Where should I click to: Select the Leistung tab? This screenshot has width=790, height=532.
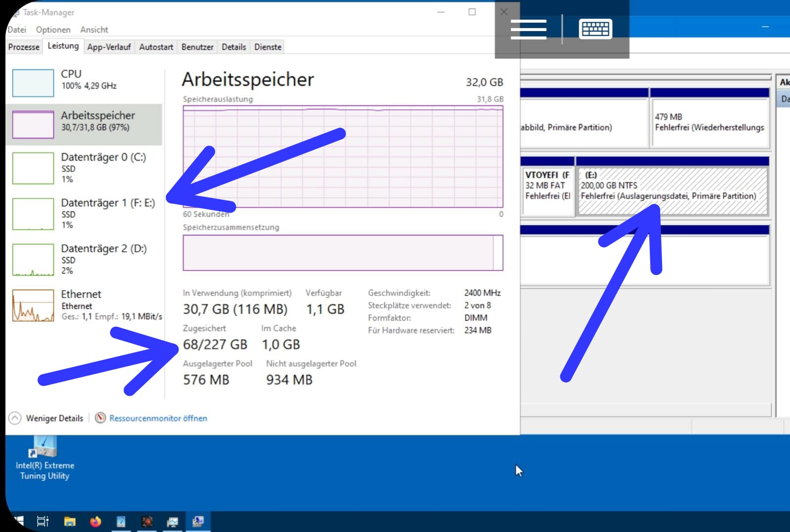tap(63, 46)
